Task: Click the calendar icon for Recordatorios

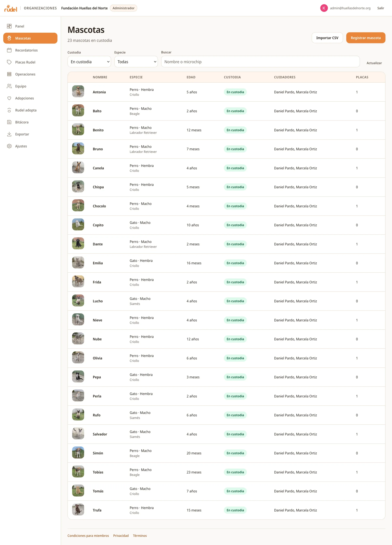Action: tap(9, 50)
